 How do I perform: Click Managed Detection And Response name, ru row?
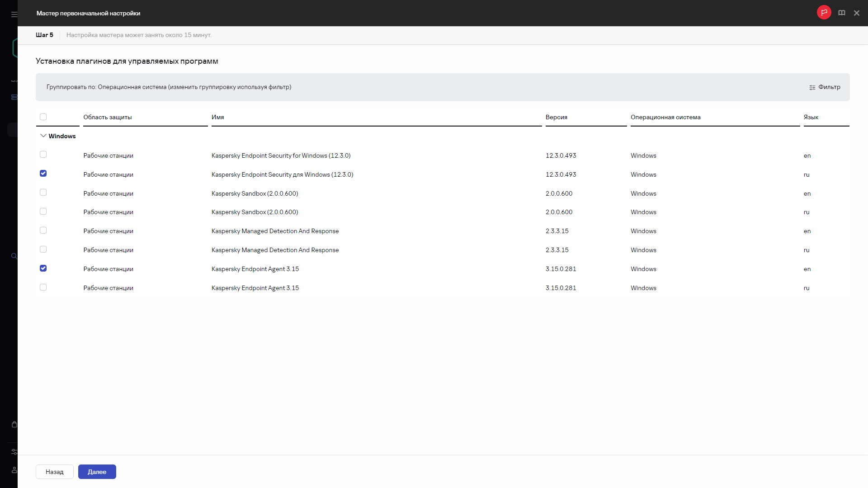click(x=275, y=250)
